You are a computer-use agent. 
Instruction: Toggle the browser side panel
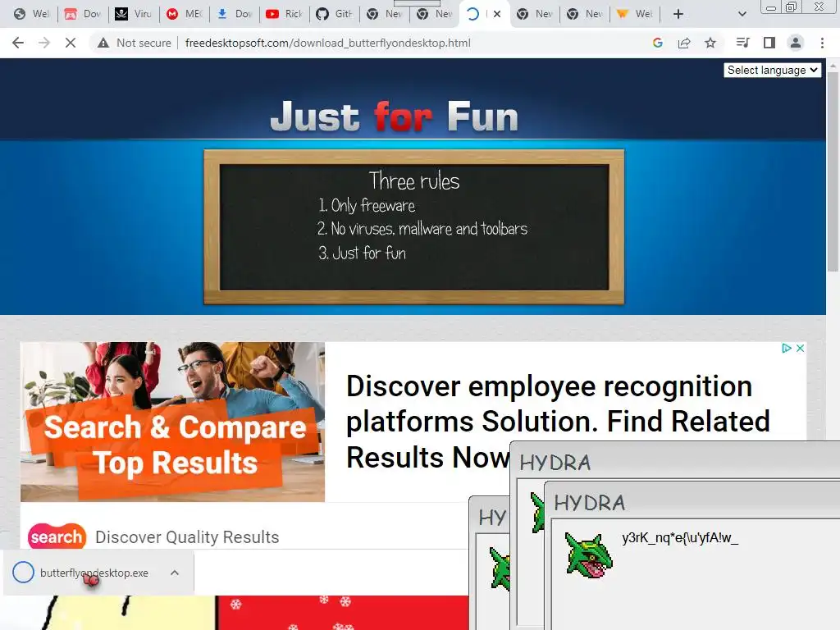coord(769,43)
